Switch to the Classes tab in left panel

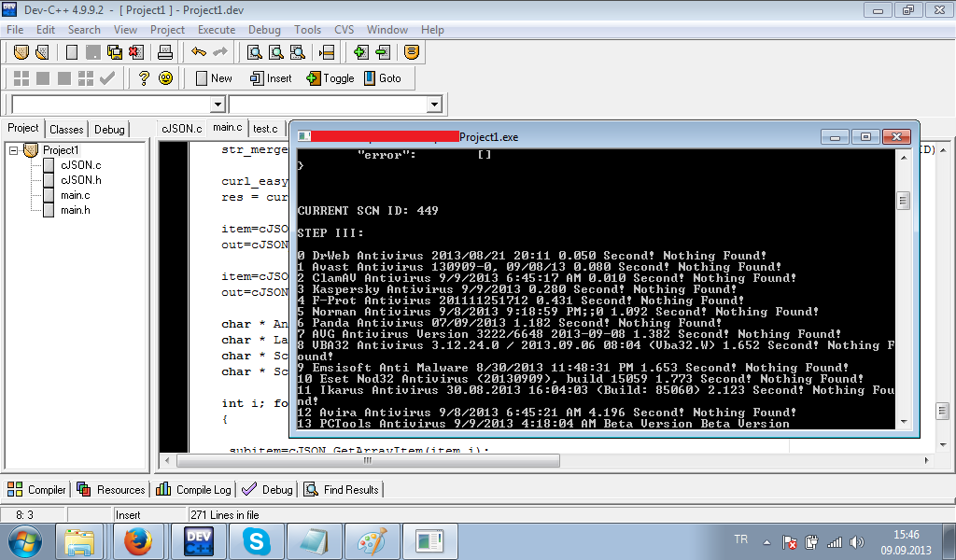pos(66,129)
